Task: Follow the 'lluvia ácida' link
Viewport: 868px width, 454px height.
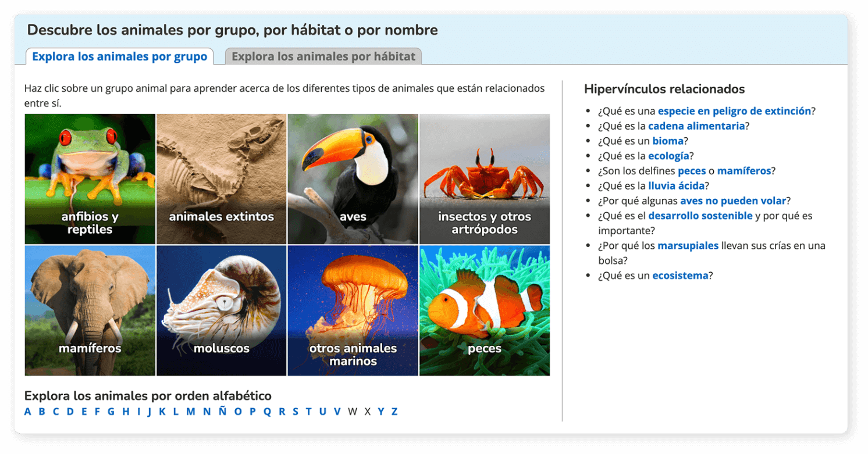Action: click(676, 185)
